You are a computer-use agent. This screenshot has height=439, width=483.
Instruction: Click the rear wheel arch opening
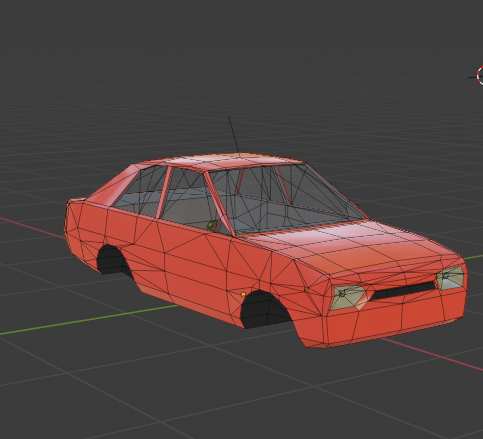coord(113,260)
